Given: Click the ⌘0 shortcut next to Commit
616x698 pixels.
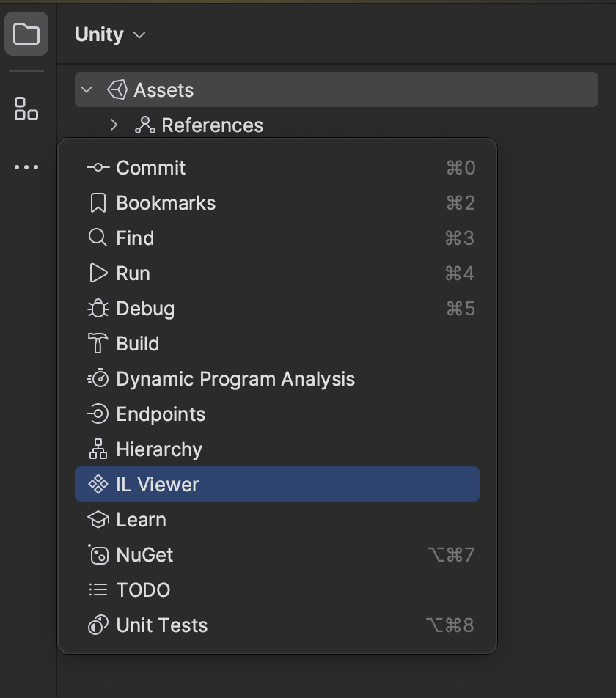Looking at the screenshot, I should point(461,168).
